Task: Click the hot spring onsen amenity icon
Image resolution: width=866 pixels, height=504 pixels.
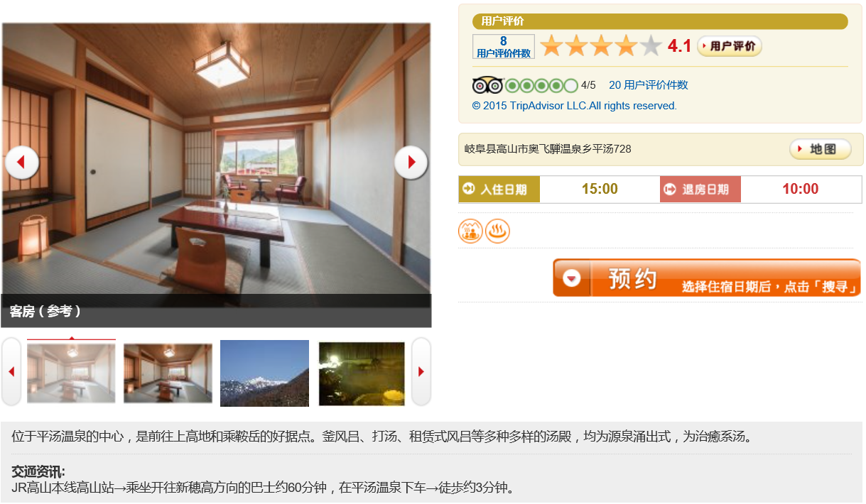Action: point(497,231)
